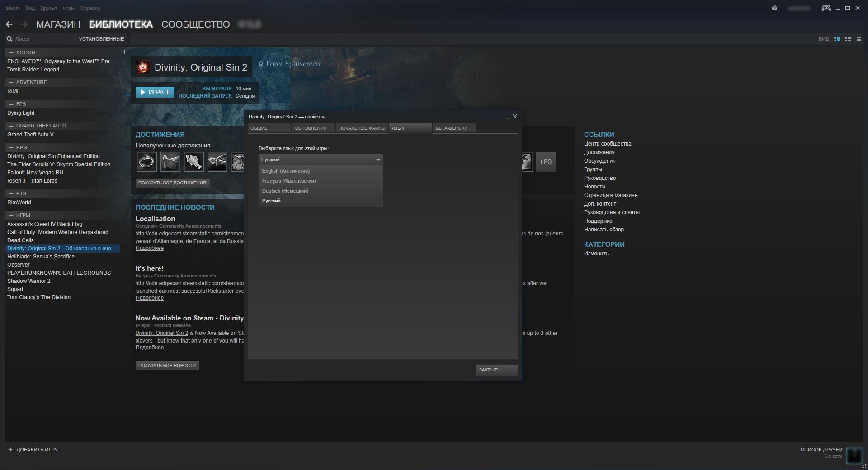Open the УСТАНОВЛЕННЫЕ filter
868x470 pixels.
click(x=101, y=39)
